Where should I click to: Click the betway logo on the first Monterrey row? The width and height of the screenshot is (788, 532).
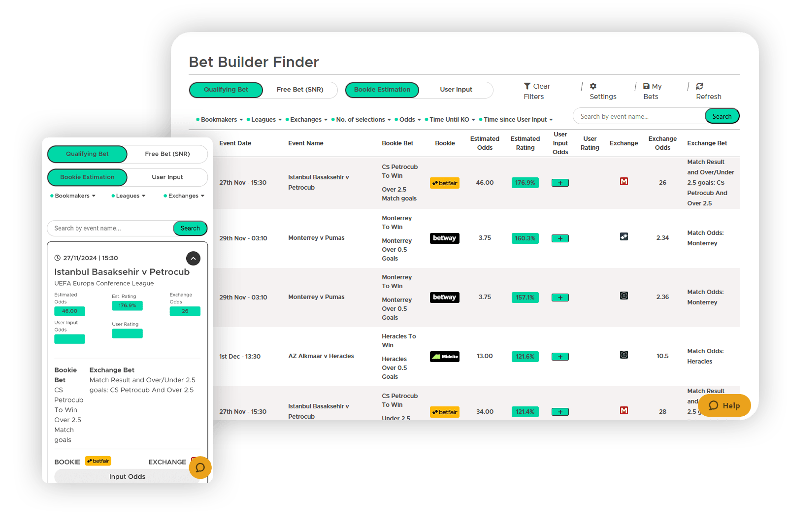click(444, 238)
